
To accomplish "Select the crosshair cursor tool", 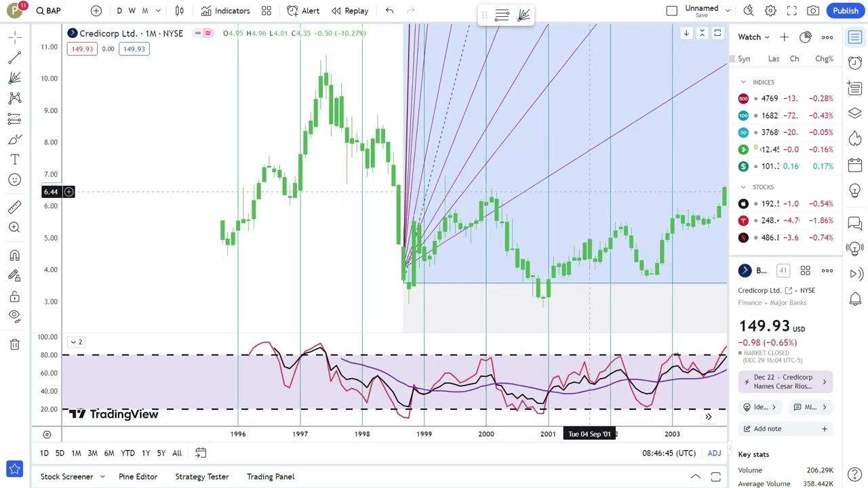I will (14, 38).
